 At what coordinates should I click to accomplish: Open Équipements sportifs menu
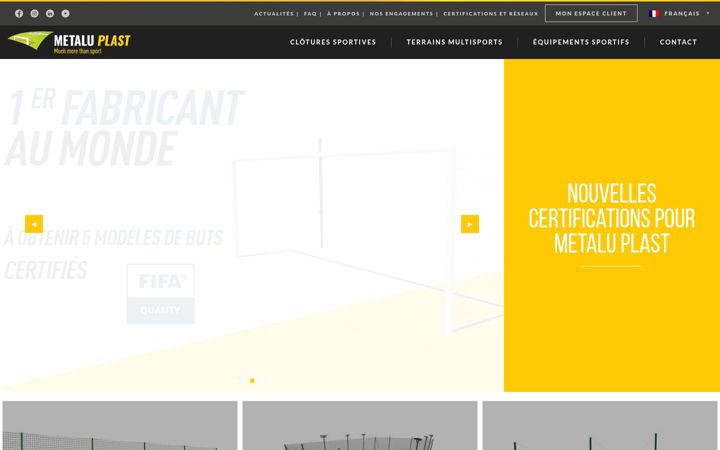pos(581,42)
